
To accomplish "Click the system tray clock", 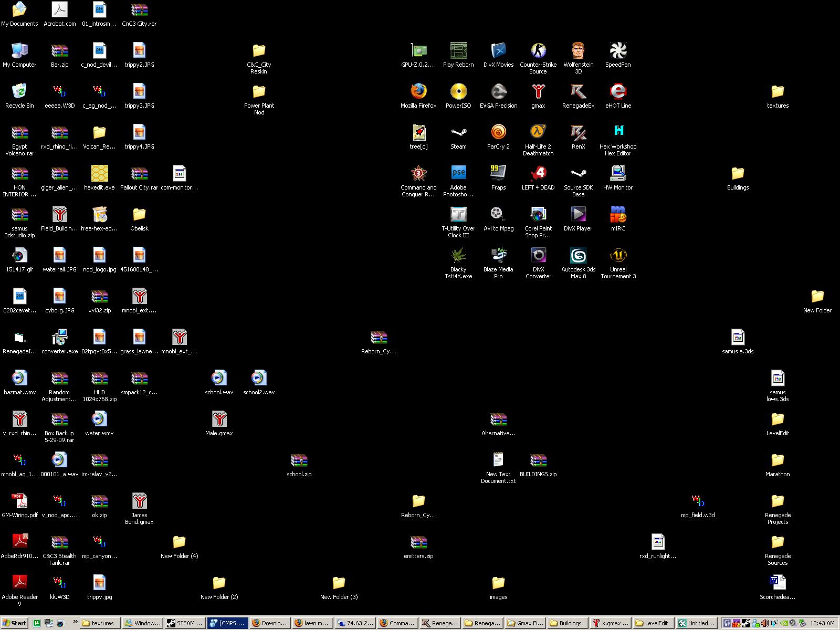I will (822, 623).
